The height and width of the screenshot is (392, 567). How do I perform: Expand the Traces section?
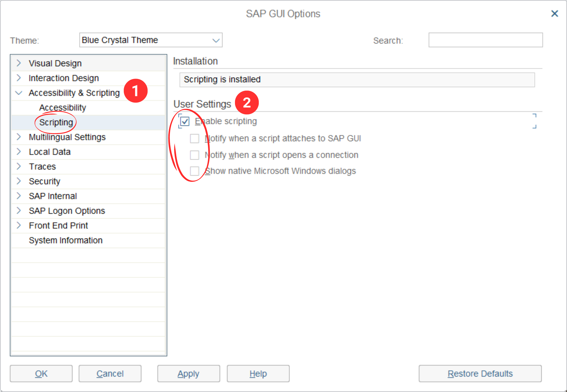tap(19, 166)
